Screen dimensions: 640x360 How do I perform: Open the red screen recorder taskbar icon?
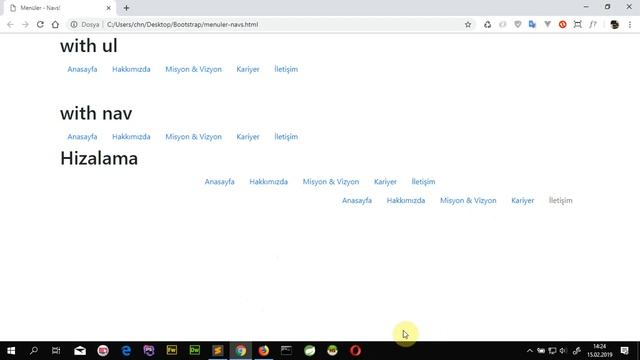pyautogui.click(x=103, y=351)
